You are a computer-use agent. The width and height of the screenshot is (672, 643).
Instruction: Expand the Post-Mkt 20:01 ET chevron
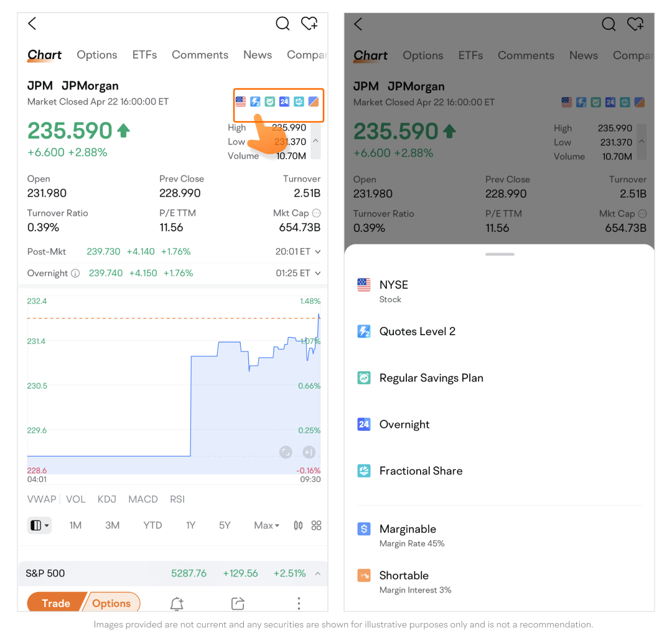(318, 252)
